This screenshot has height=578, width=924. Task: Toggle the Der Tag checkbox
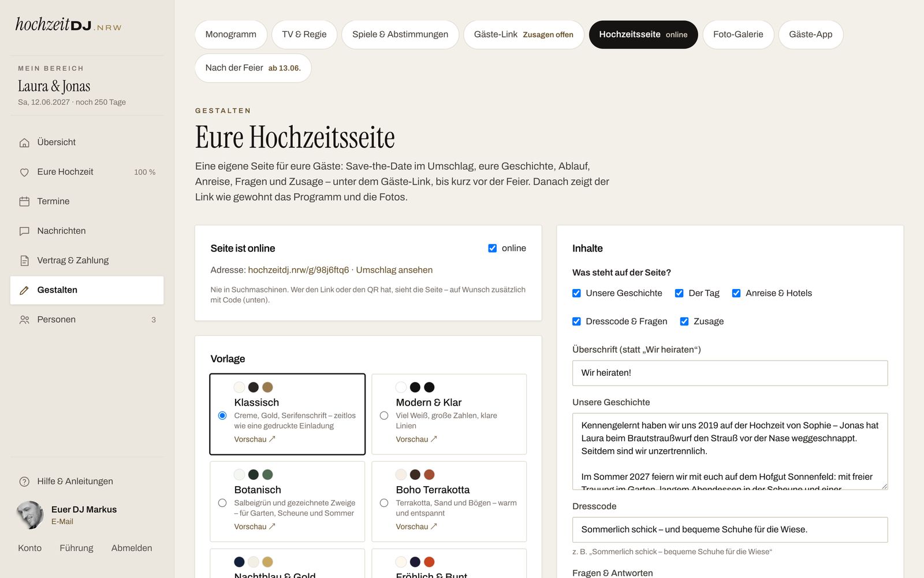[x=679, y=293]
